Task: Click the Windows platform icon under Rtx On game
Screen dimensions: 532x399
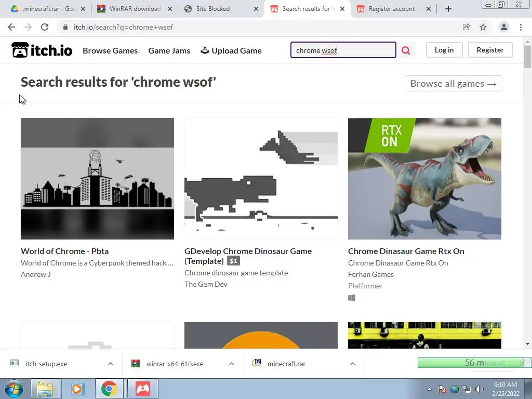Action: point(352,298)
